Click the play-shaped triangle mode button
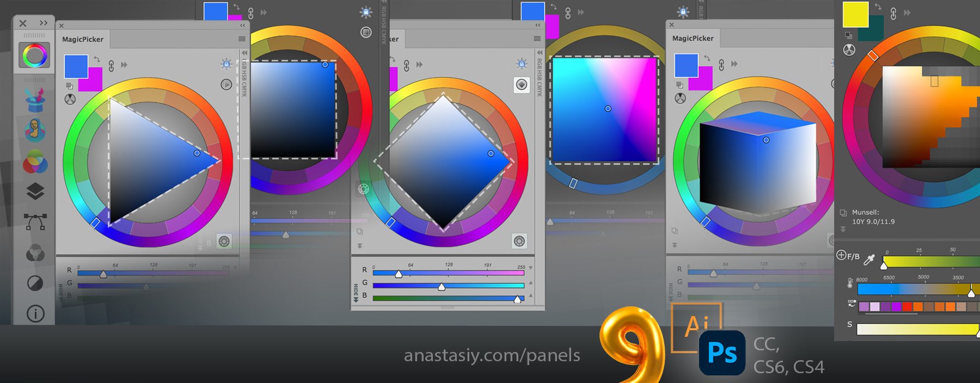980x383 pixels. click(226, 84)
